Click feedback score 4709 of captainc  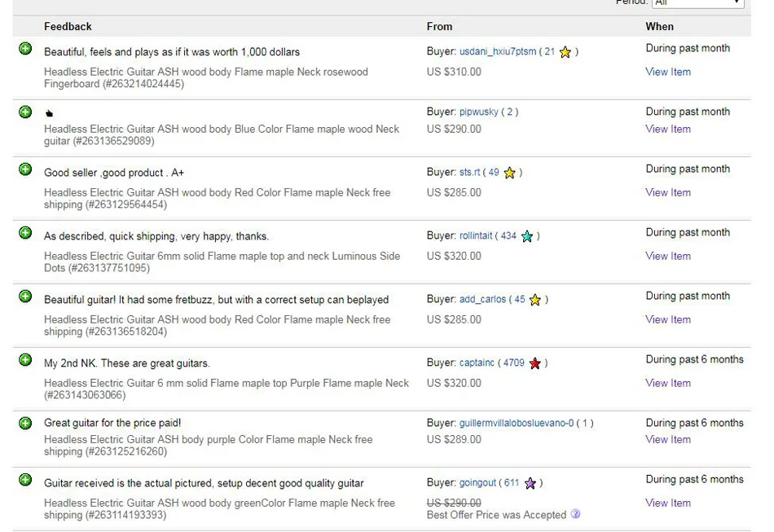click(x=514, y=363)
